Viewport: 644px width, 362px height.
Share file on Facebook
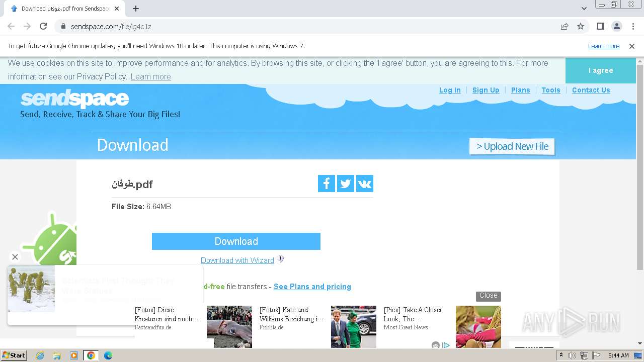click(327, 184)
